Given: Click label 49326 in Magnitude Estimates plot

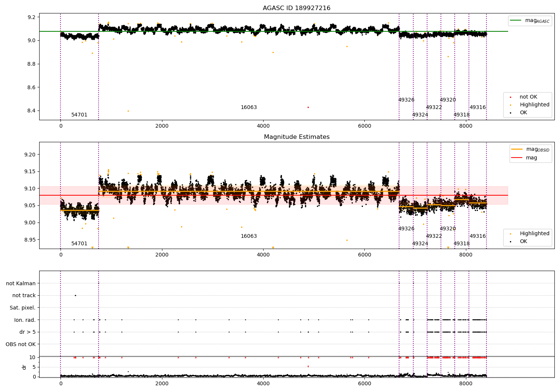Looking at the screenshot, I should (406, 229).
